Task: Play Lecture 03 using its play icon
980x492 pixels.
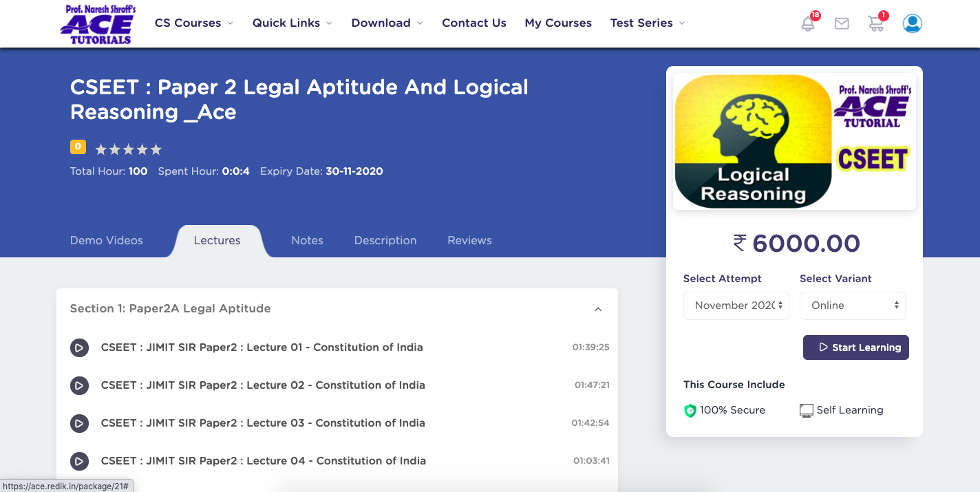Action: click(79, 423)
